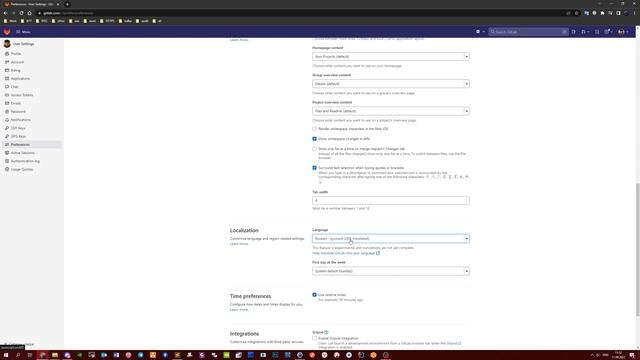Open Profile in User Settings sidebar
This screenshot has width=640, height=360.
(16, 54)
